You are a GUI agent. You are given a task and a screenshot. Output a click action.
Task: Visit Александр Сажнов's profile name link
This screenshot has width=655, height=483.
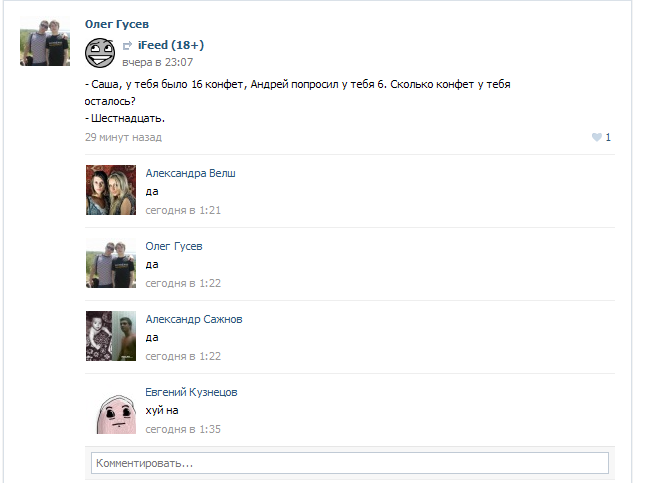click(x=194, y=319)
